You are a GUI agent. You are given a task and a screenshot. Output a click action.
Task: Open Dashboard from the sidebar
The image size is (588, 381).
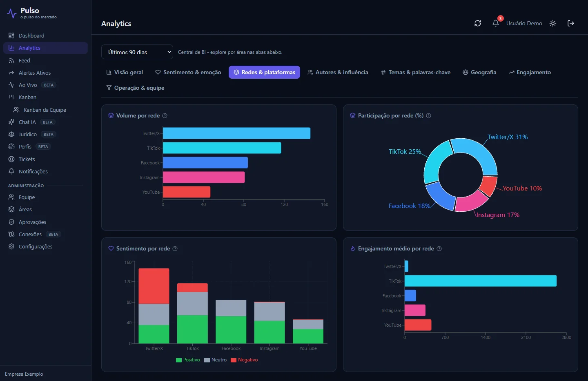tap(45, 35)
